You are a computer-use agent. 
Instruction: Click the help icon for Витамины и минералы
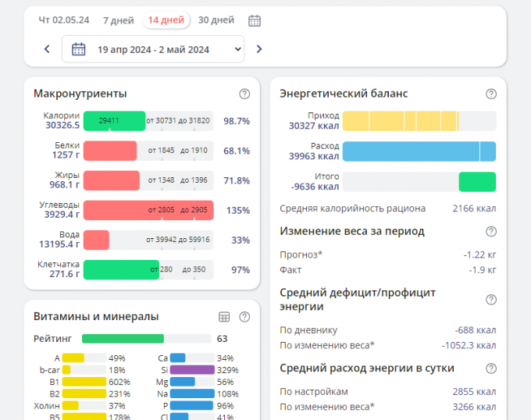click(x=244, y=317)
